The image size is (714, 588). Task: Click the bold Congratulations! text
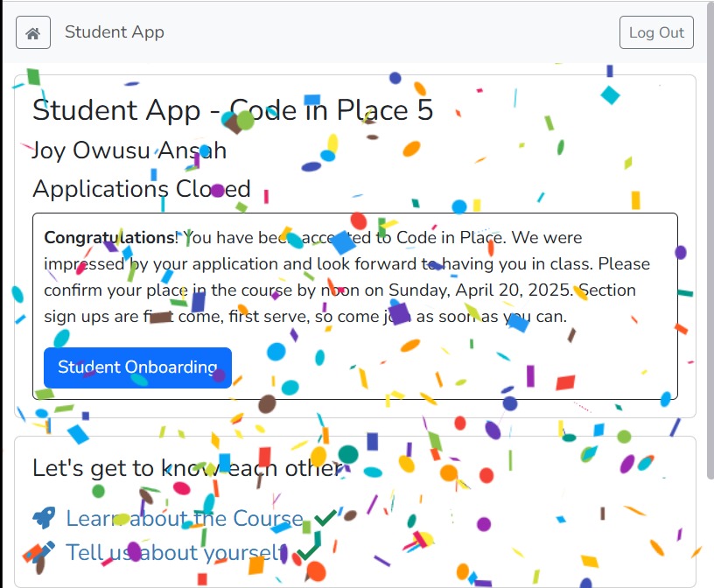110,238
